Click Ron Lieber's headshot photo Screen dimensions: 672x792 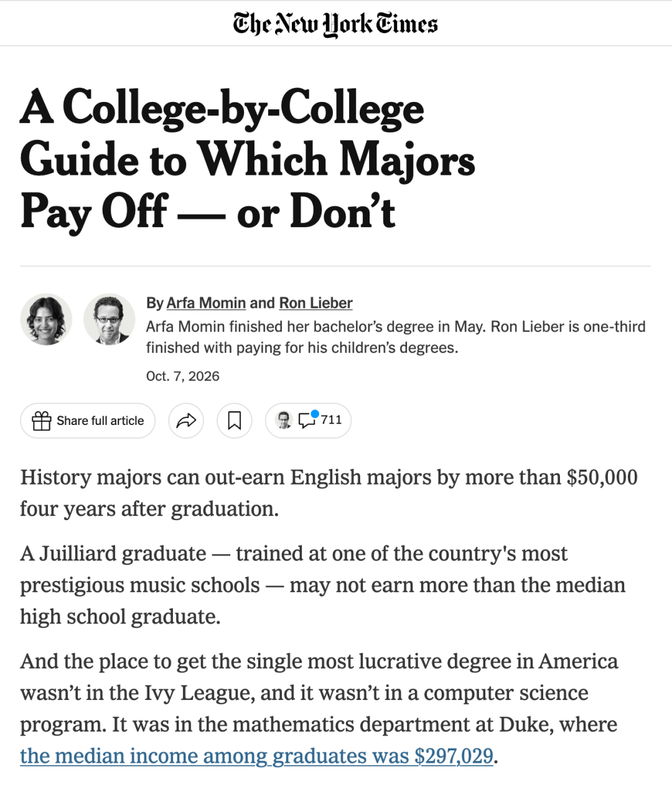tap(110, 319)
